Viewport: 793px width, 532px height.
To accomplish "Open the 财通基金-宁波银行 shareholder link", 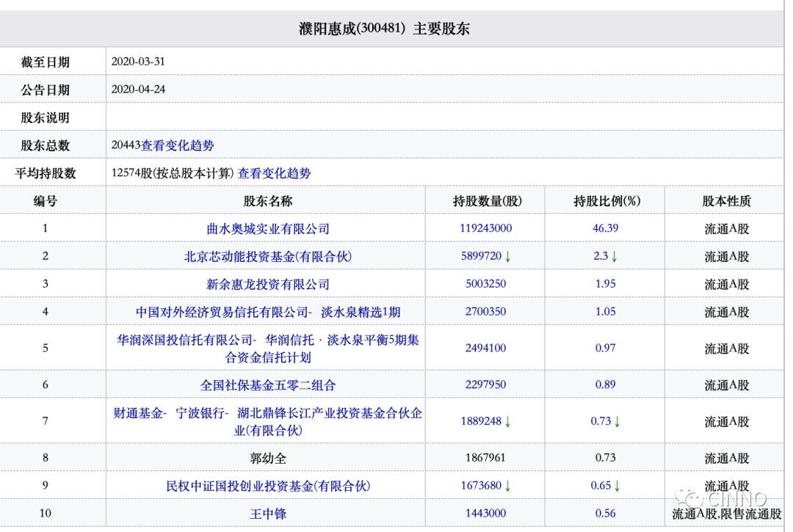I will pos(268,422).
